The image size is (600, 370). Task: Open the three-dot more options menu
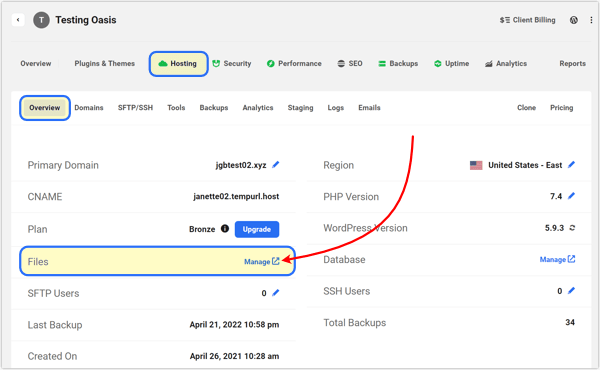(x=591, y=20)
